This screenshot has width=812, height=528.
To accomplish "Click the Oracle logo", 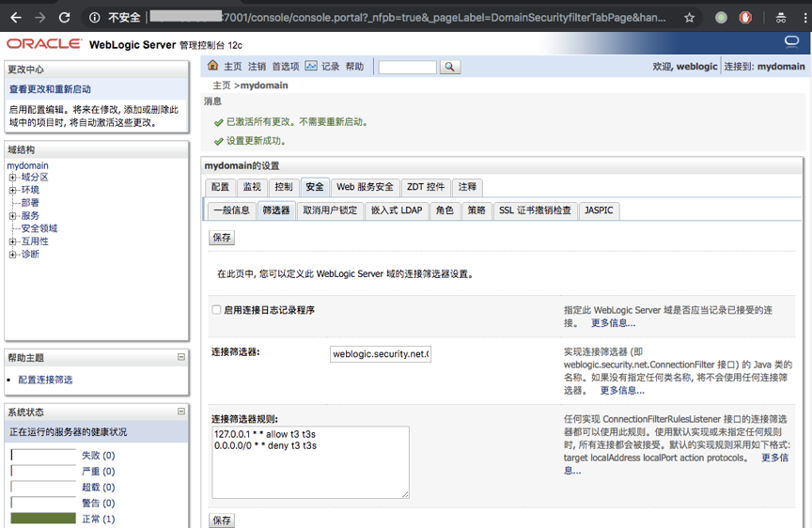I will tap(43, 44).
